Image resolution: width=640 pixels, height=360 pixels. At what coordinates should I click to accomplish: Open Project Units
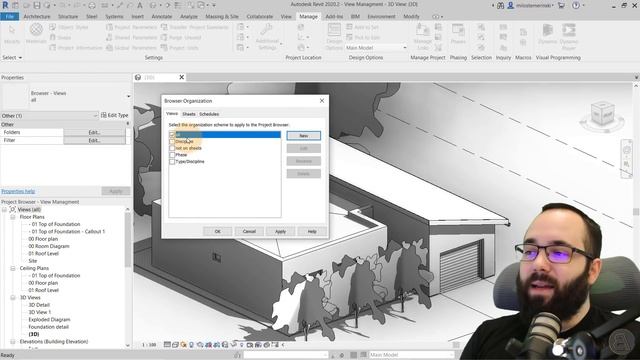[180, 47]
